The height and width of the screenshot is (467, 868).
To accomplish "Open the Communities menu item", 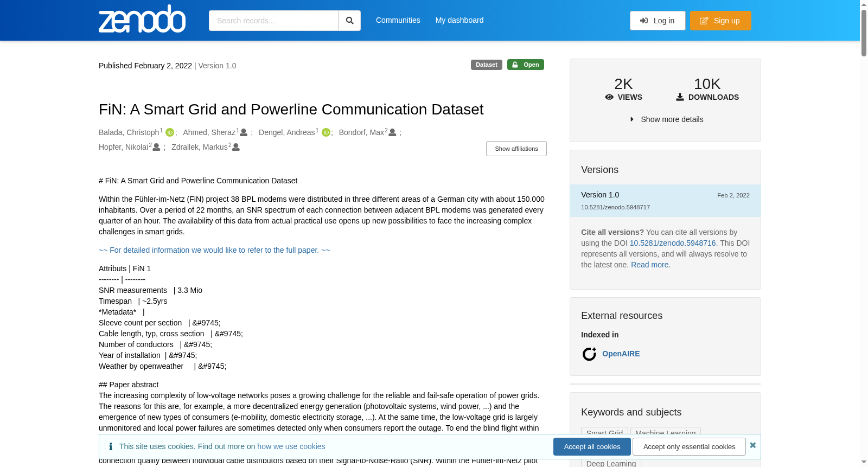I will click(398, 20).
